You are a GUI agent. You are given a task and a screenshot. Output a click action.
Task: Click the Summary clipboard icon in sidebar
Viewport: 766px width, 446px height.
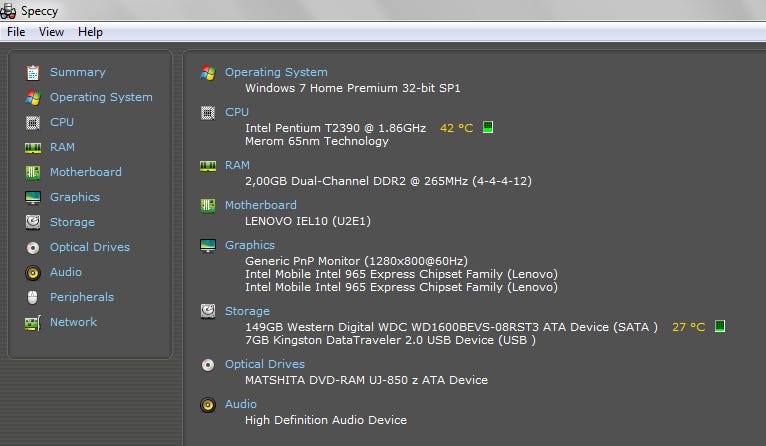pyautogui.click(x=33, y=72)
